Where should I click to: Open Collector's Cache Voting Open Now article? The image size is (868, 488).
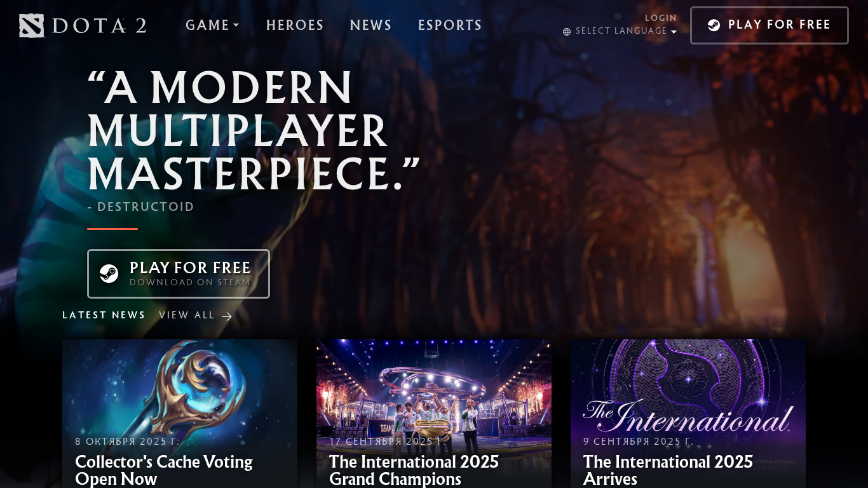click(x=180, y=414)
